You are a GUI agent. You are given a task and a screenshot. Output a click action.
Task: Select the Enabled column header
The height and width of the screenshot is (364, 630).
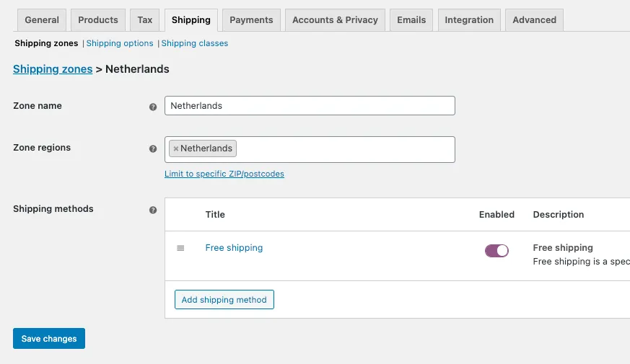coord(496,215)
